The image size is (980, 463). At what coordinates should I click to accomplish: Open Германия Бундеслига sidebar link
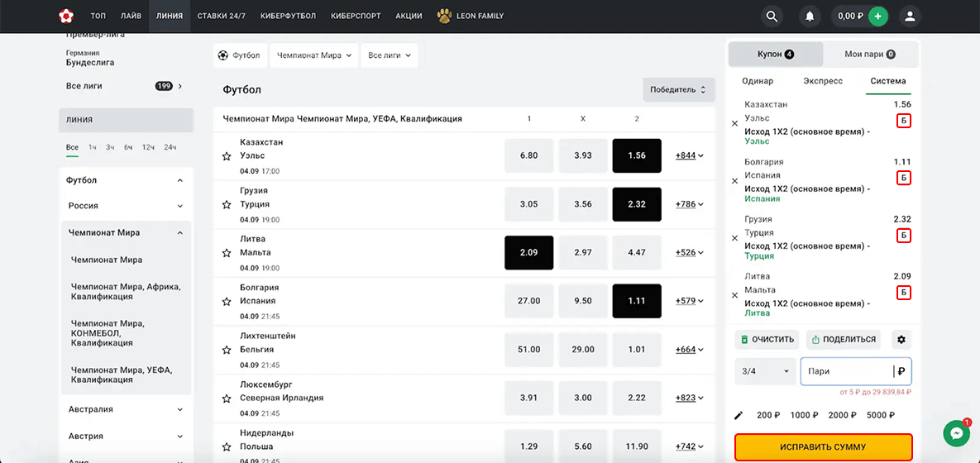pos(90,58)
